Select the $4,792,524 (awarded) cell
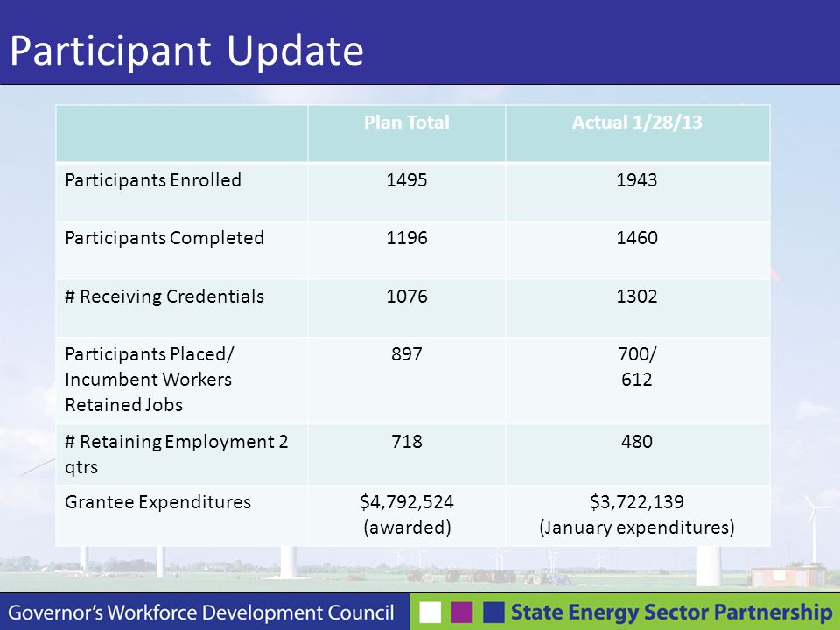 [x=407, y=514]
